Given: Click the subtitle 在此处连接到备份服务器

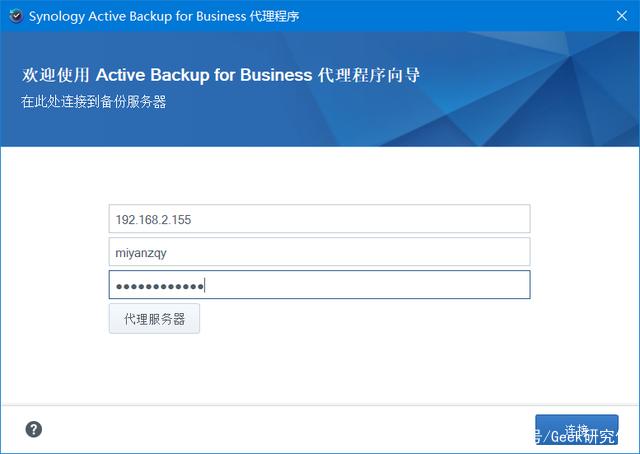Looking at the screenshot, I should (94, 101).
